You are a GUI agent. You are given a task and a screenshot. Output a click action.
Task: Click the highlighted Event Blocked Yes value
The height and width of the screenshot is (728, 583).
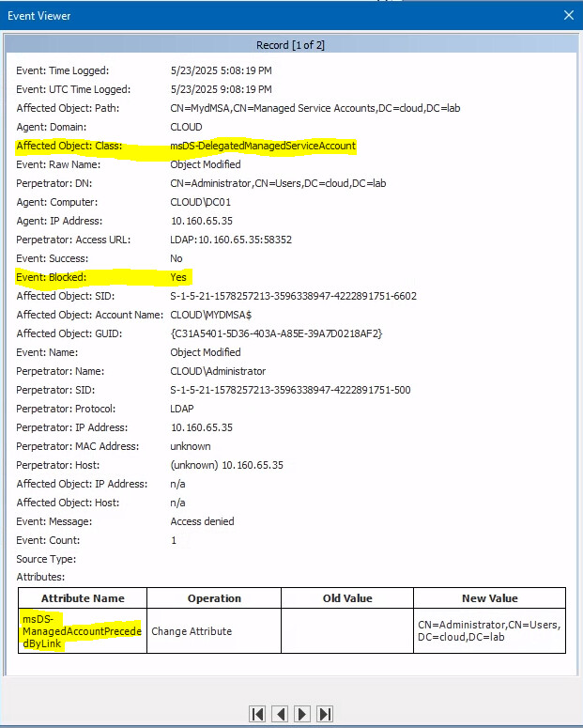point(178,277)
